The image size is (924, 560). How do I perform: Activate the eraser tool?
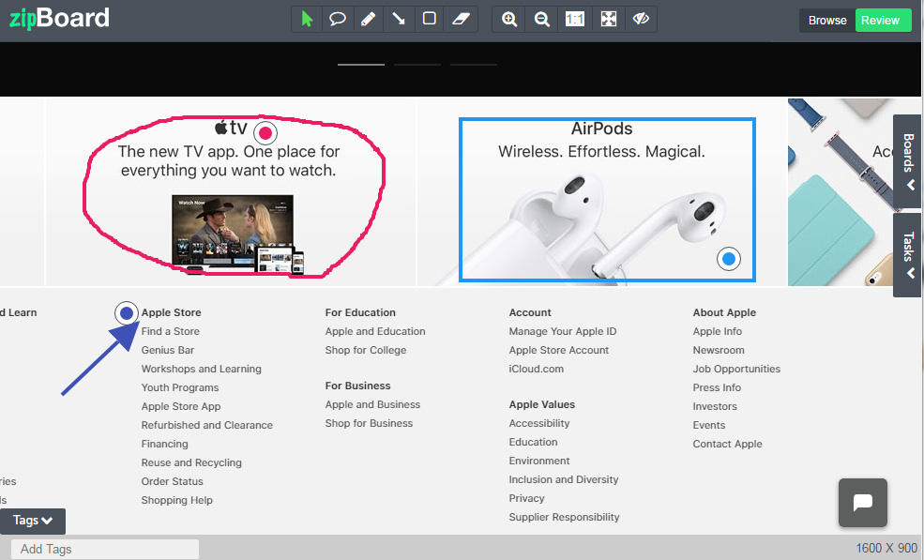460,19
